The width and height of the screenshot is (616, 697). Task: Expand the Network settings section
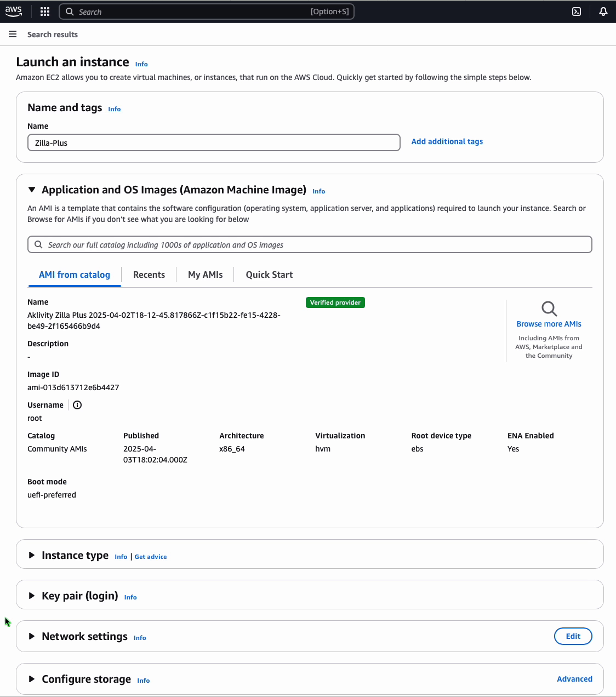click(x=32, y=636)
